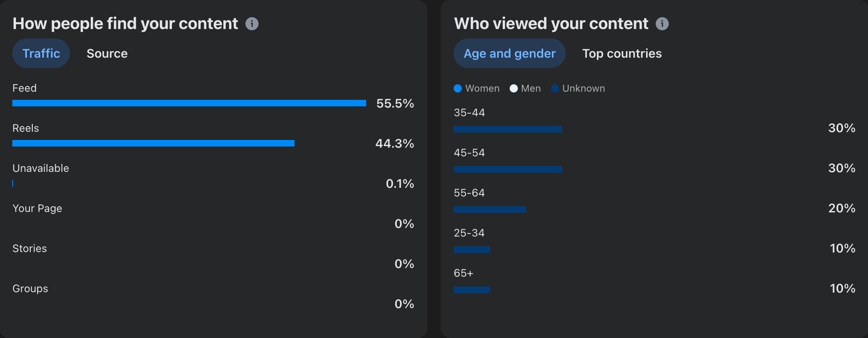Click the 55.5% Feed percentage value

395,104
